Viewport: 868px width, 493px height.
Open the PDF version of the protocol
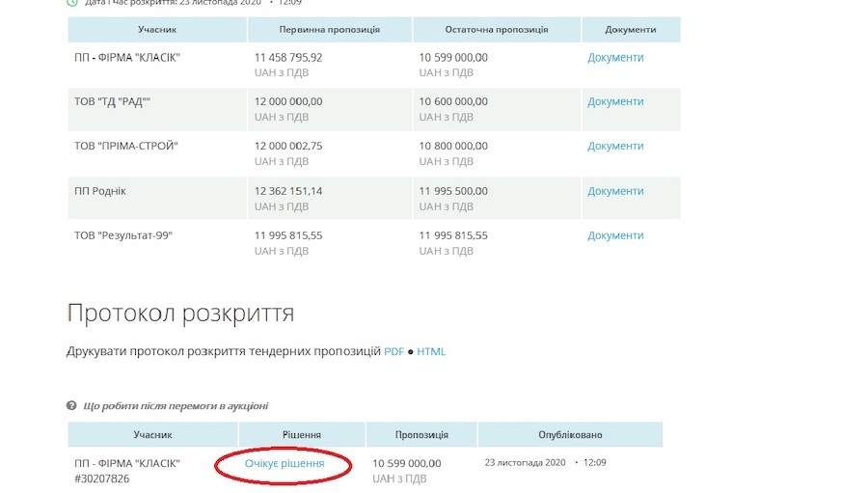(393, 352)
